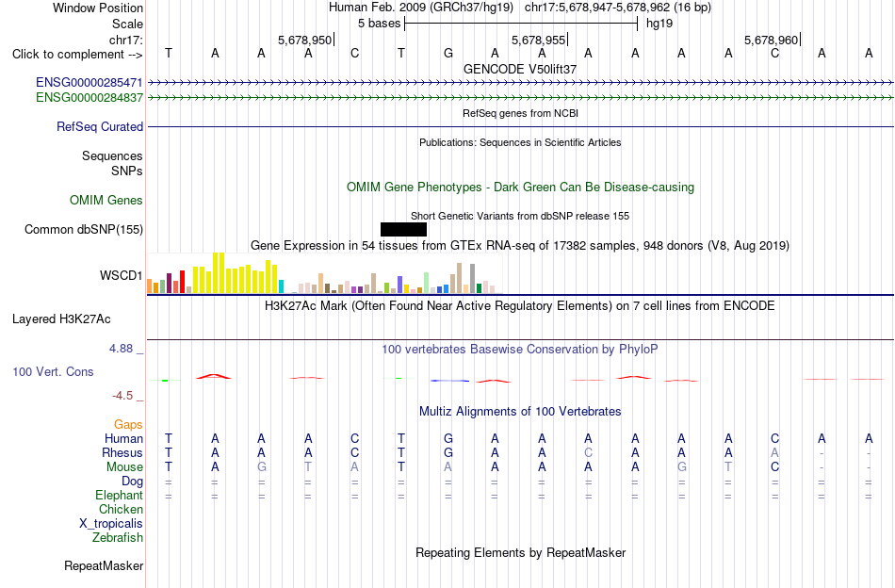Click the ENSG00000284837 gene label

89,98
